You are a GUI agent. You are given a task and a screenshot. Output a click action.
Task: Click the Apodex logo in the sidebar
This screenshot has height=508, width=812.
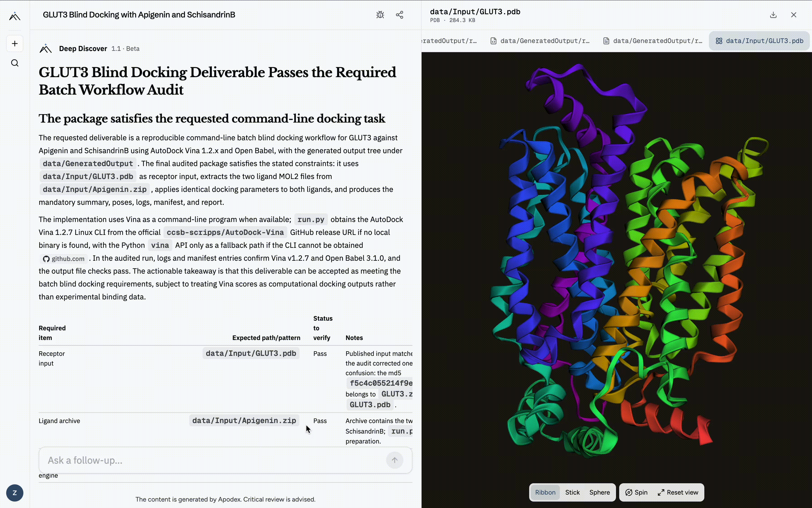pyautogui.click(x=15, y=16)
